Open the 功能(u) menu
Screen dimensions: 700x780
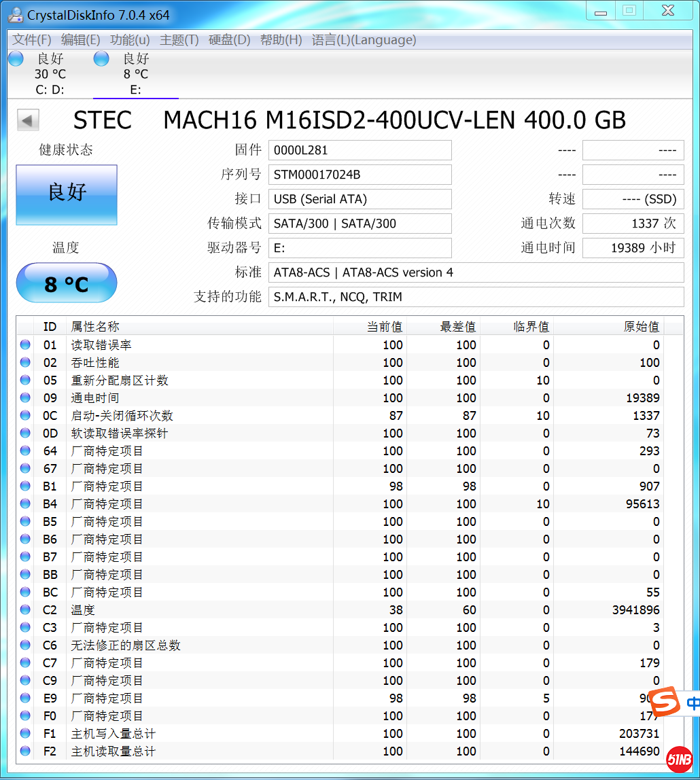coord(130,40)
